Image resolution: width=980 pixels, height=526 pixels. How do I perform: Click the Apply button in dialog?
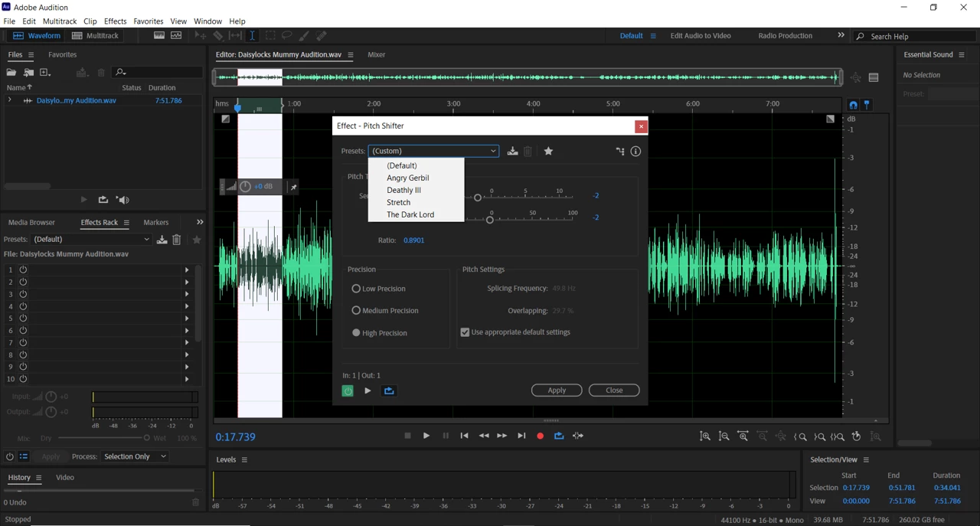pyautogui.click(x=557, y=390)
